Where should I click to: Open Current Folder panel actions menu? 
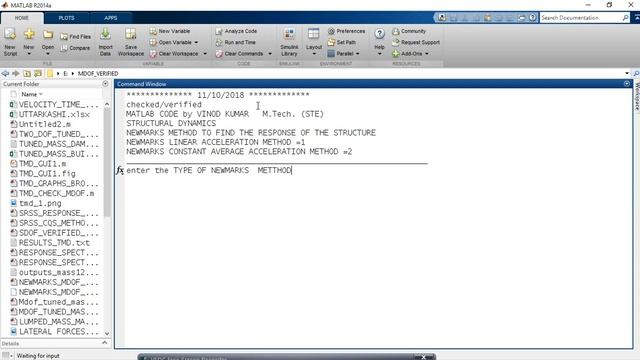pos(105,84)
